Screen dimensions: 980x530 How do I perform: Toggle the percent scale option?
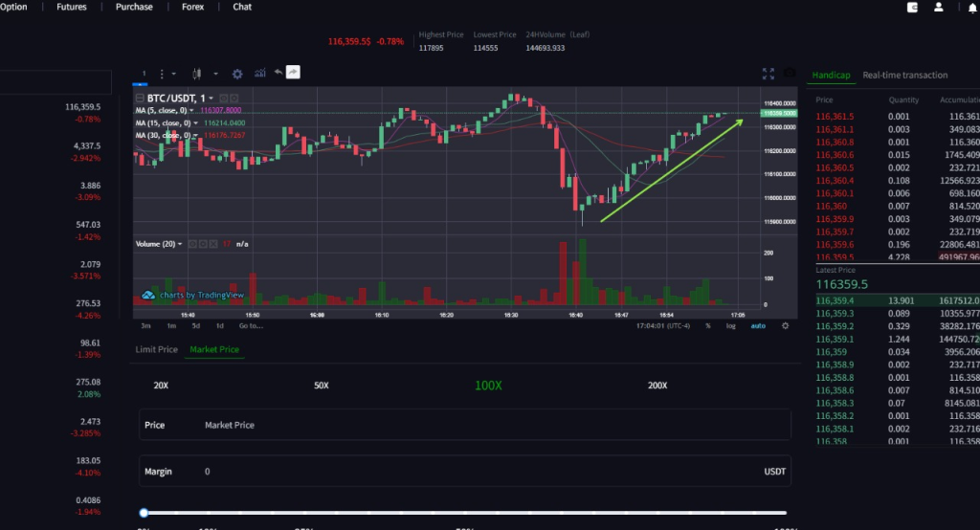point(708,326)
